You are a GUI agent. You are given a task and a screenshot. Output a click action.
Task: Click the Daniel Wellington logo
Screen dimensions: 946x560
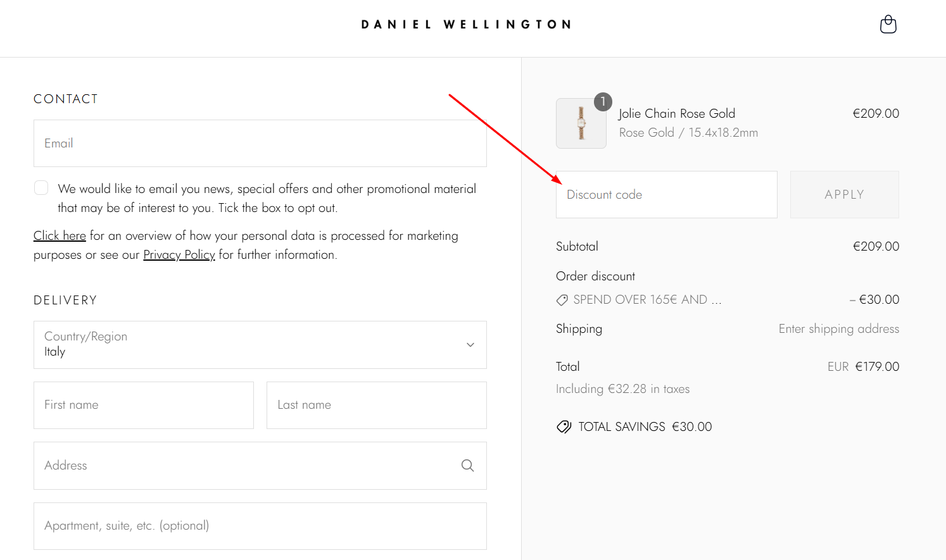pyautogui.click(x=466, y=23)
